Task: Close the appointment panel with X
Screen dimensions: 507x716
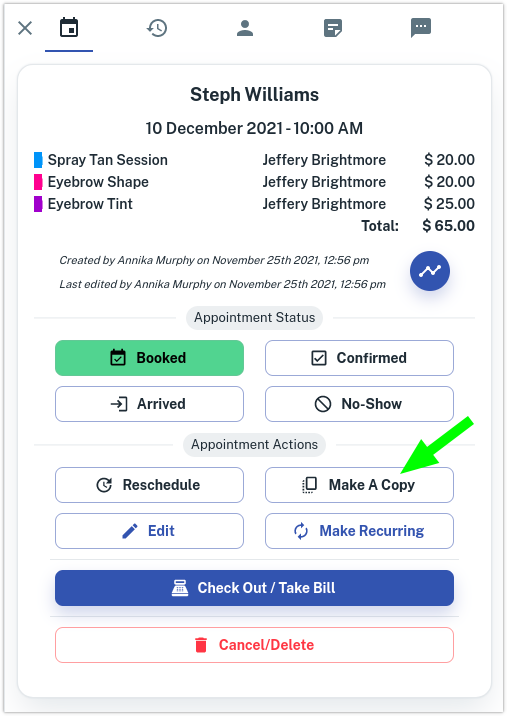Action: 25,28
